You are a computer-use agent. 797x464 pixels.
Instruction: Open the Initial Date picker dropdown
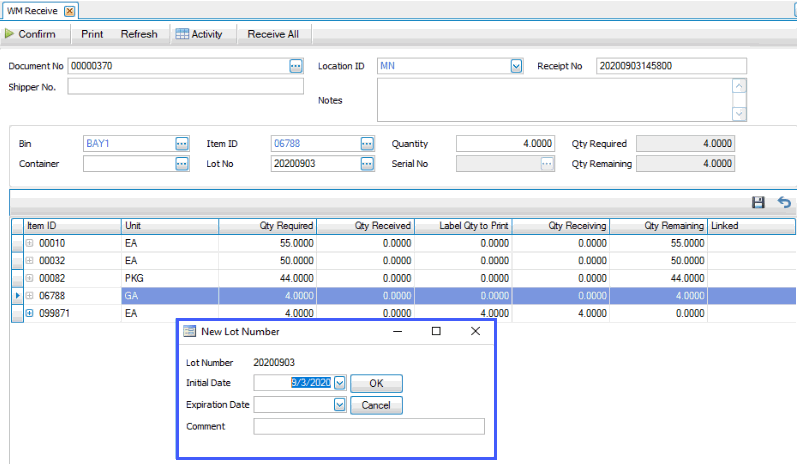point(339,383)
